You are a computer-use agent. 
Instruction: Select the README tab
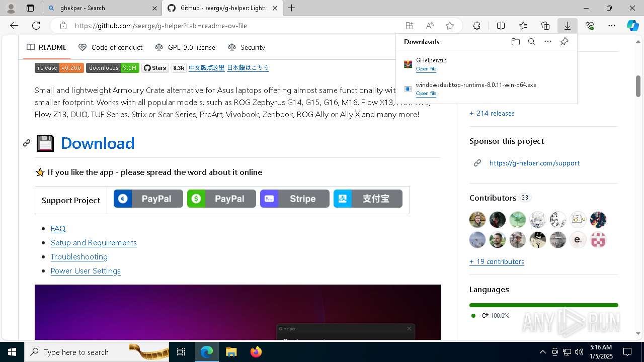(x=46, y=47)
